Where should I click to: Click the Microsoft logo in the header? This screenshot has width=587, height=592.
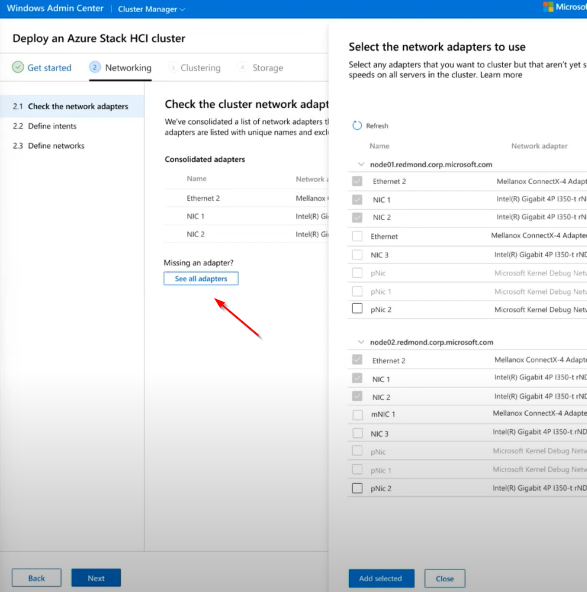tap(548, 7)
